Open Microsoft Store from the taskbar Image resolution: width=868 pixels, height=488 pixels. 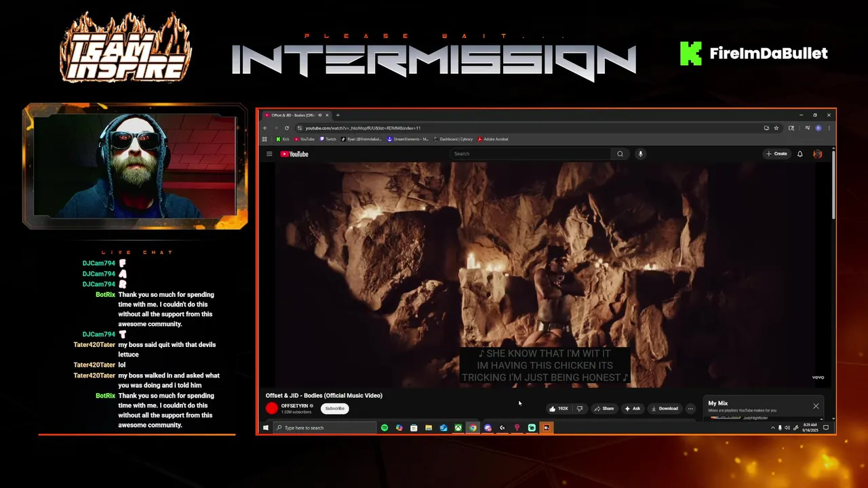414,428
